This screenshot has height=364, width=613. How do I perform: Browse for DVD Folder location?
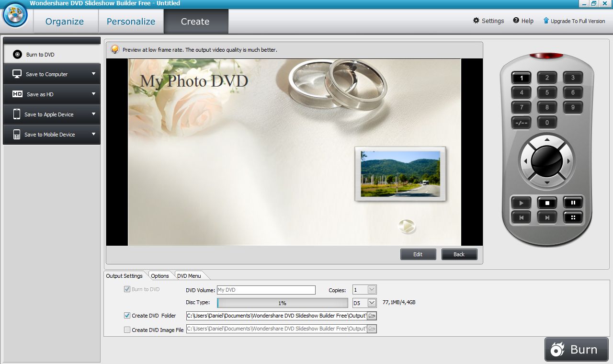point(372,316)
